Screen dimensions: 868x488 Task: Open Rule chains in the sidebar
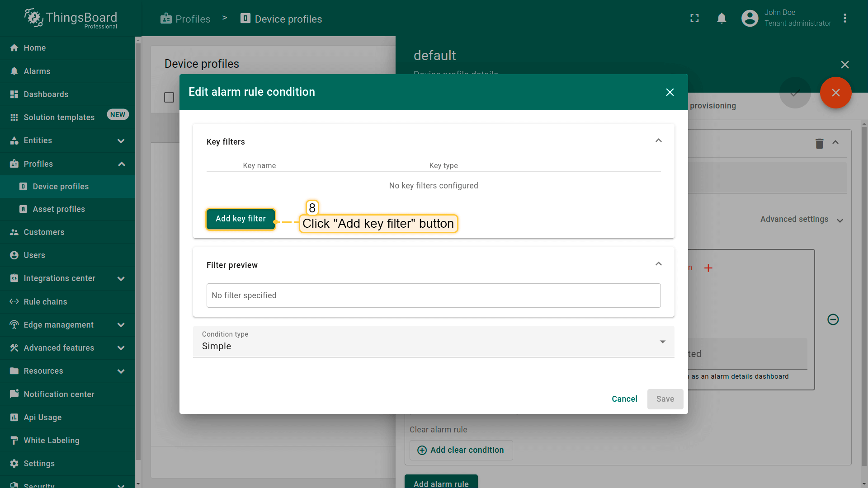point(45,302)
